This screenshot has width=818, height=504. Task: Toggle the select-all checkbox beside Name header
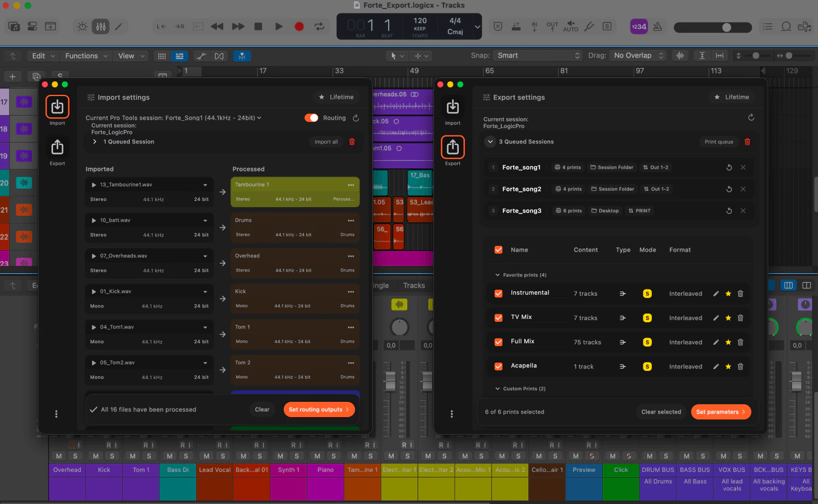coord(498,249)
